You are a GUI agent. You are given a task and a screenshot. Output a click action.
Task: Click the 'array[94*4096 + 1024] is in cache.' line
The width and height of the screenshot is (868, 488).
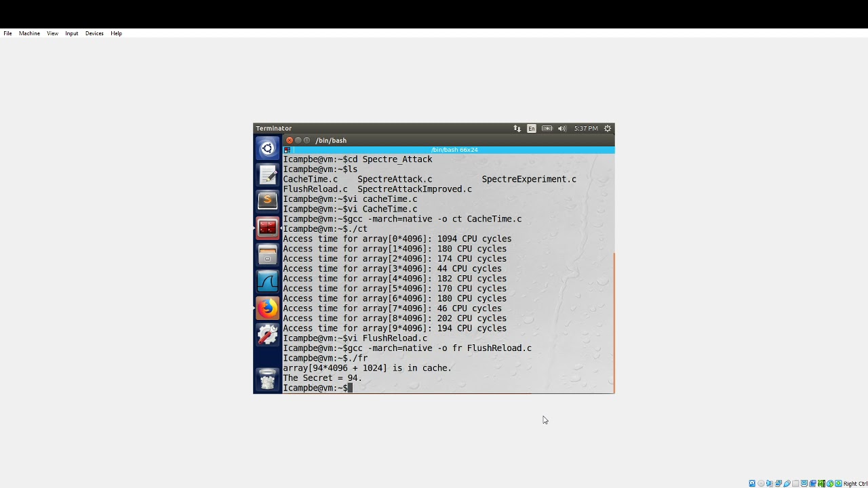(367, 368)
